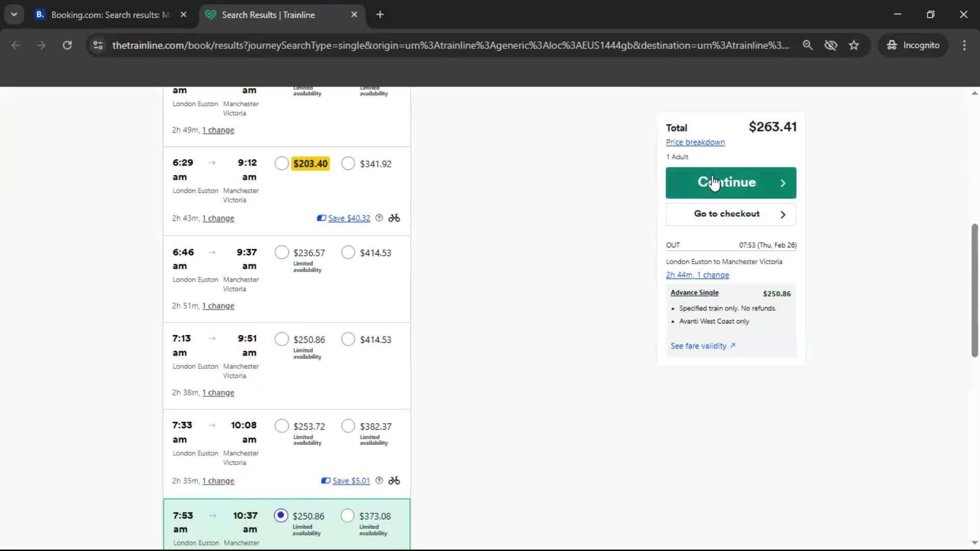Open the Price breakdown link
This screenshot has height=551, width=980.
click(x=695, y=142)
